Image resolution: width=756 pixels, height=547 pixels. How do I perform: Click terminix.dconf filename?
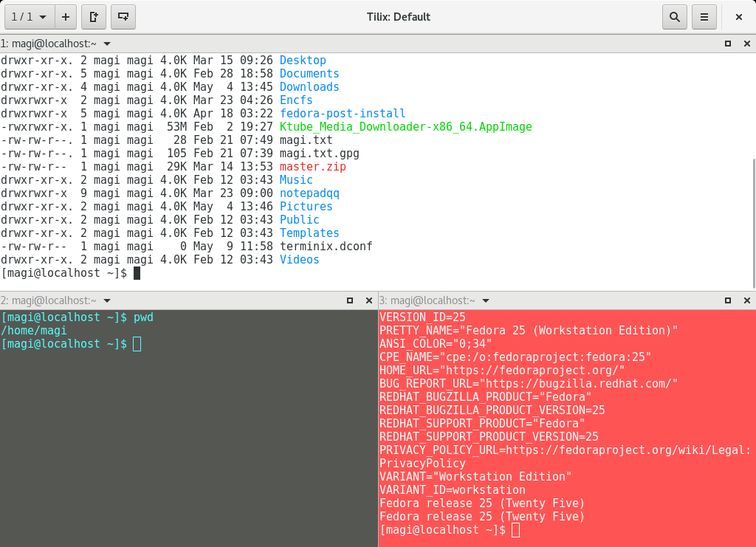point(326,247)
